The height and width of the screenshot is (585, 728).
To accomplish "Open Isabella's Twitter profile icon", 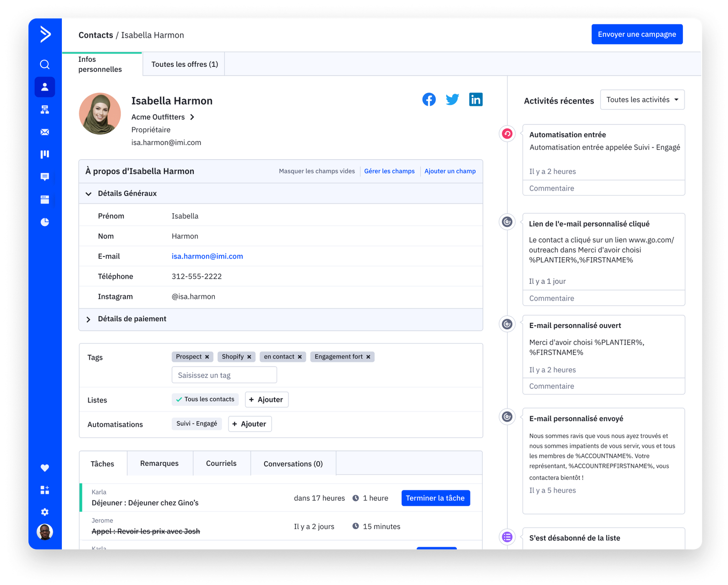I will pyautogui.click(x=452, y=100).
